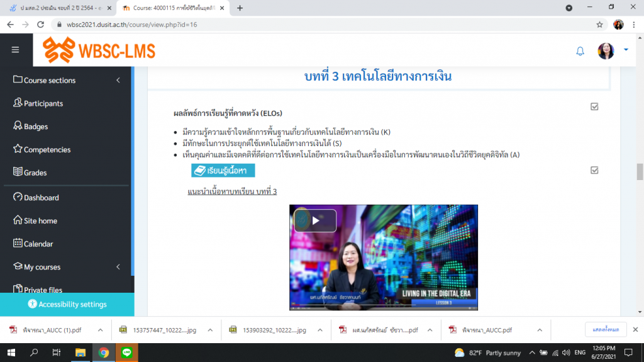
Task: Open notifications bell
Action: [580, 51]
